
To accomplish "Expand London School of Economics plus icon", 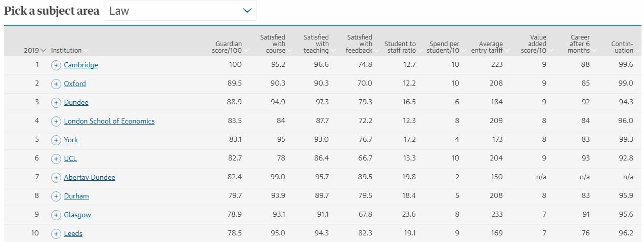I will click(56, 121).
